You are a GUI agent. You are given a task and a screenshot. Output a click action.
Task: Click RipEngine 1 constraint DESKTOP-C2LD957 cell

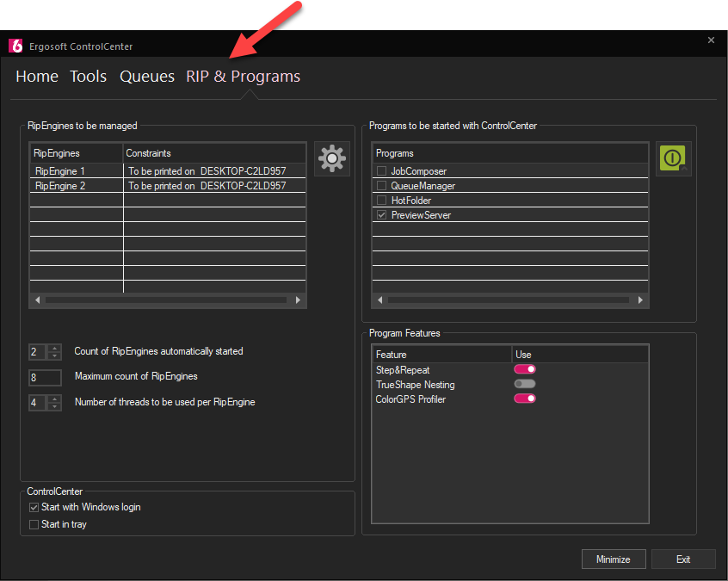pos(215,171)
